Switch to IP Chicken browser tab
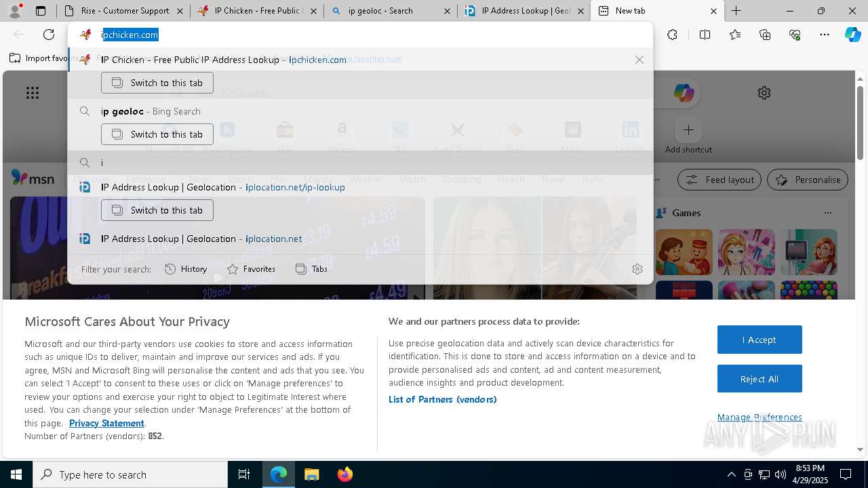This screenshot has height=488, width=868. coord(258,11)
